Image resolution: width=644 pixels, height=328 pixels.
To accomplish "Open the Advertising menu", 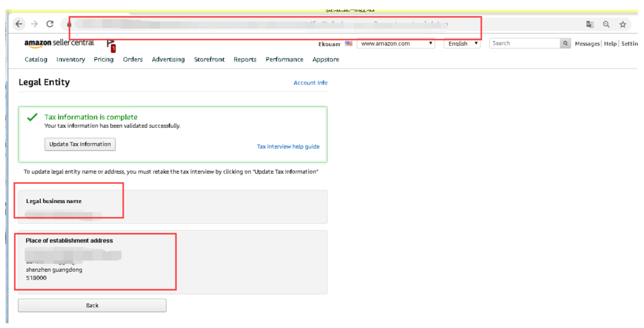I will tap(168, 60).
